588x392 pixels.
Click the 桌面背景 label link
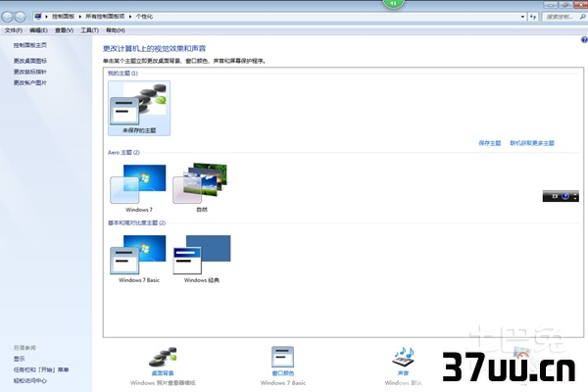click(163, 373)
